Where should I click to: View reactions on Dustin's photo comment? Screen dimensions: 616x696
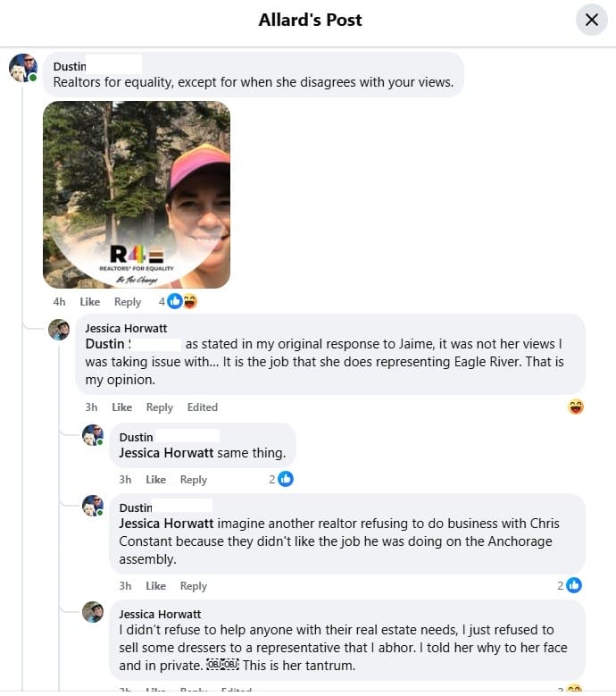tap(178, 302)
